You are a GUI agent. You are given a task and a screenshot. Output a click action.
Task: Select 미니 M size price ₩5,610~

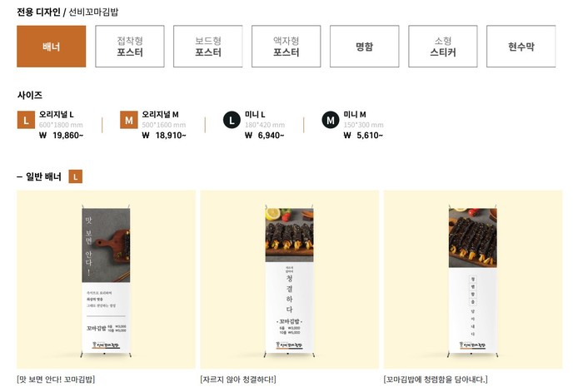point(364,135)
